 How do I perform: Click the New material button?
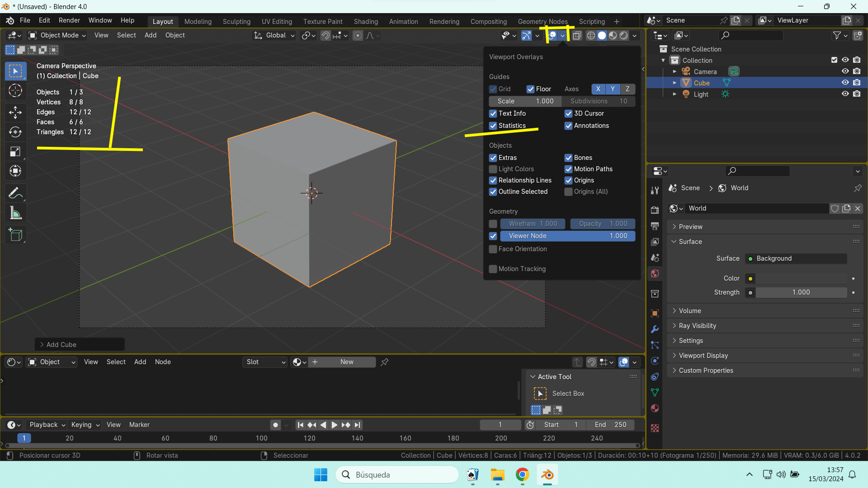[x=347, y=362]
